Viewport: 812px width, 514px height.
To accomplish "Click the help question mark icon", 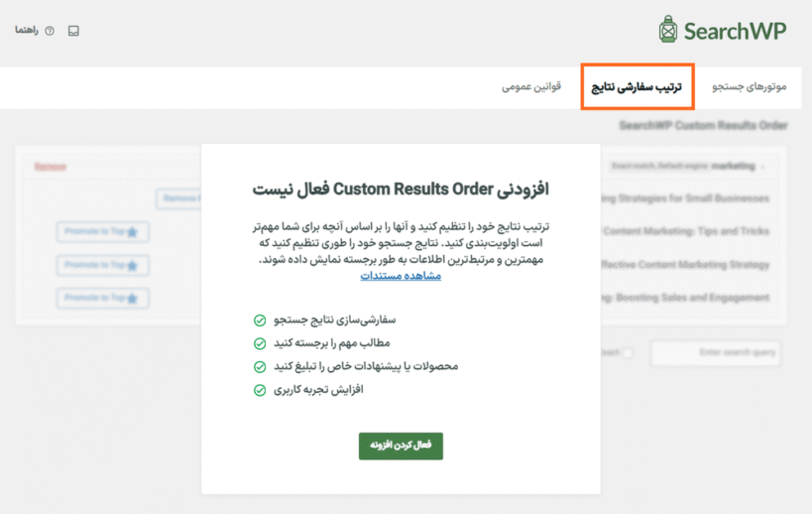I will point(50,31).
